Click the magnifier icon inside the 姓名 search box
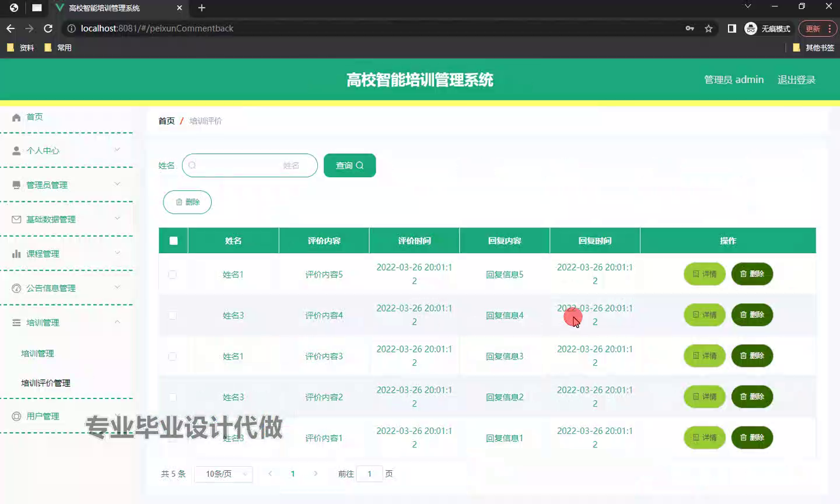 click(x=192, y=165)
